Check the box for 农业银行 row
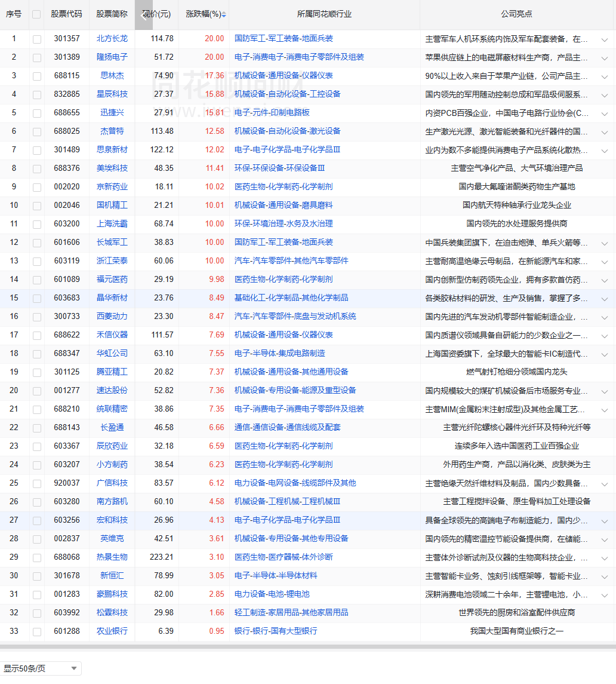 pos(37,632)
